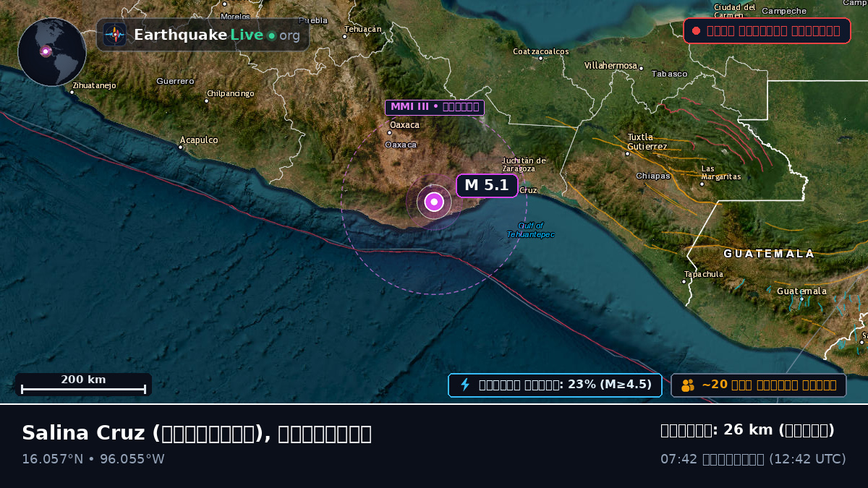Click the 26 km depth value
The height and width of the screenshot is (488, 868).
click(747, 430)
